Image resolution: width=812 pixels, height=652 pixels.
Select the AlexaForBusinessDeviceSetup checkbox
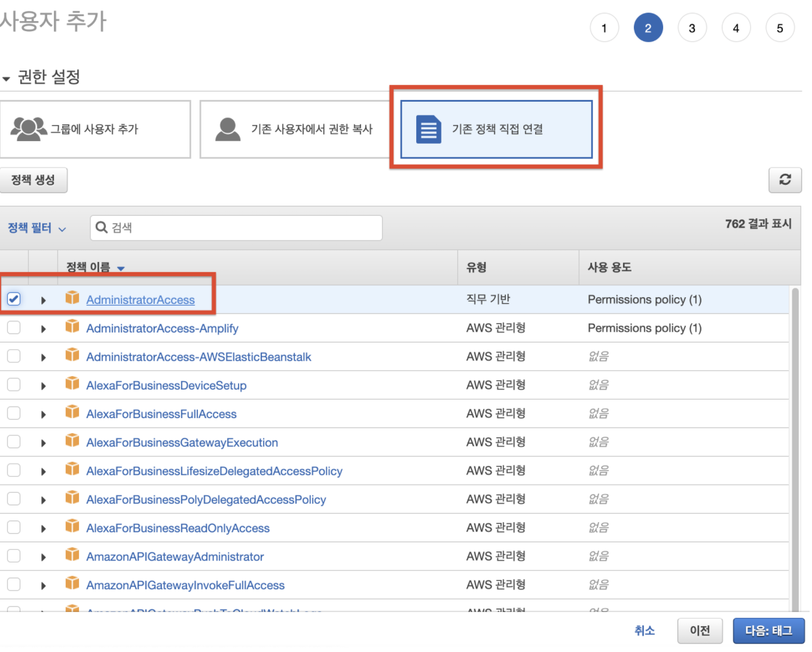pos(14,385)
